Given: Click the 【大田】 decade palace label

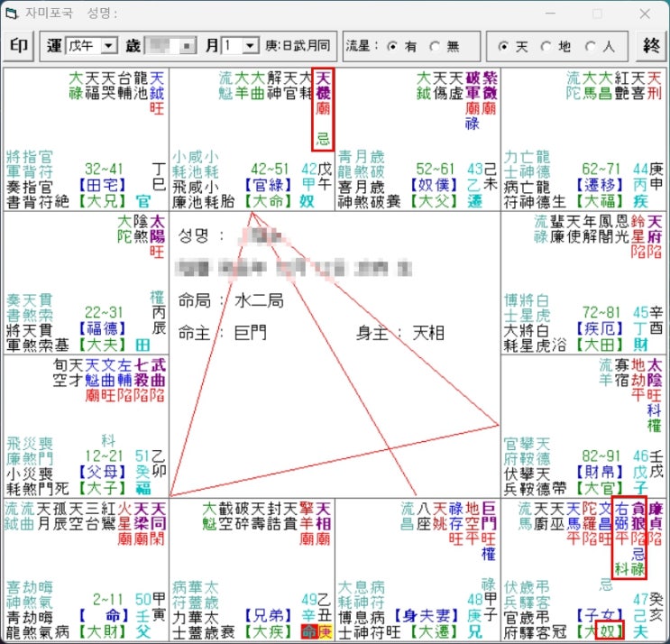Looking at the screenshot, I should [x=600, y=344].
